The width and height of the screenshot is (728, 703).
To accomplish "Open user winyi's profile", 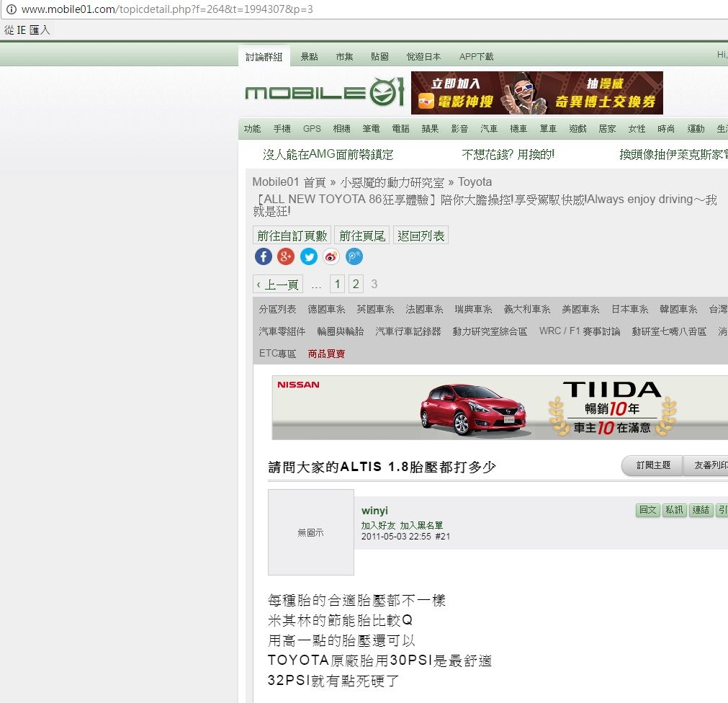I will tap(374, 510).
